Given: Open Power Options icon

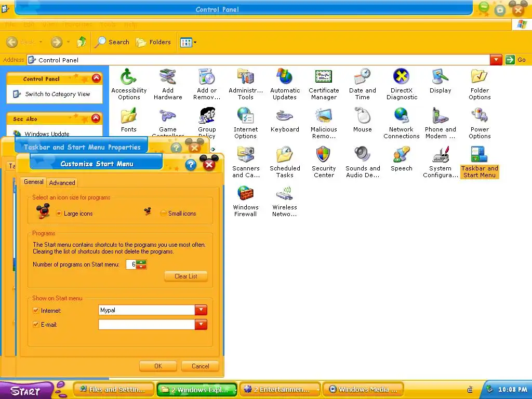Looking at the screenshot, I should (x=480, y=123).
